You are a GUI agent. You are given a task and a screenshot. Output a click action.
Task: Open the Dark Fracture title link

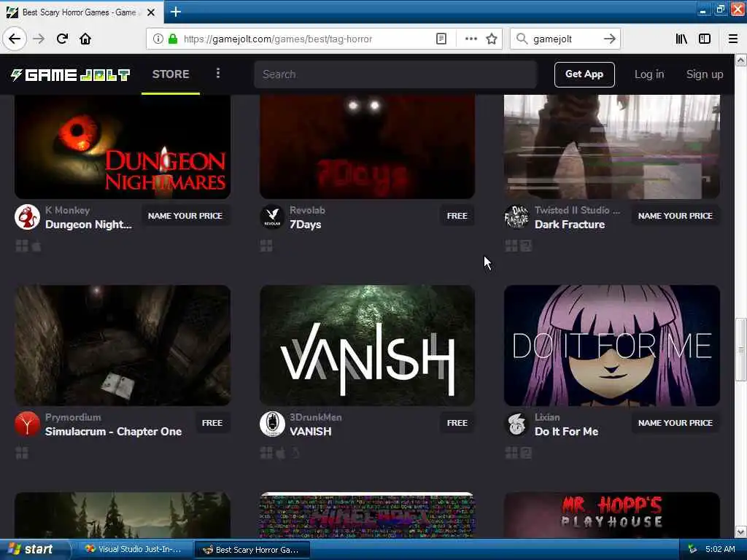pyautogui.click(x=570, y=225)
